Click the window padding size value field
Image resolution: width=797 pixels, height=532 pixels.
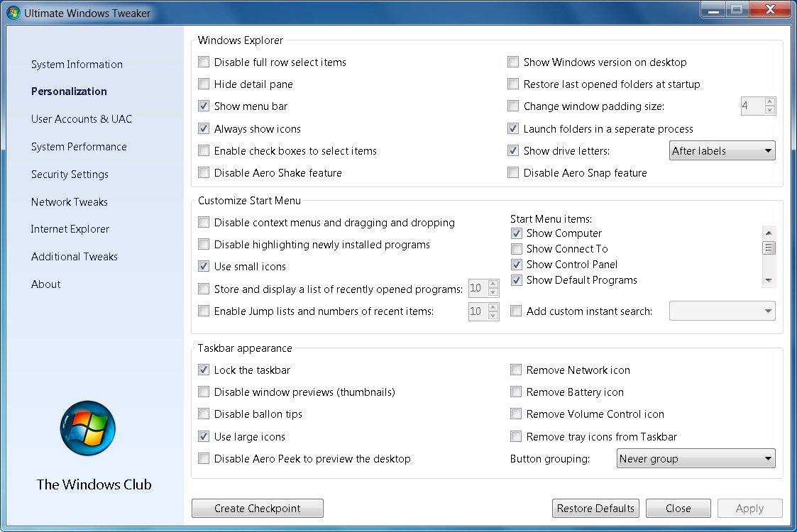tap(752, 106)
